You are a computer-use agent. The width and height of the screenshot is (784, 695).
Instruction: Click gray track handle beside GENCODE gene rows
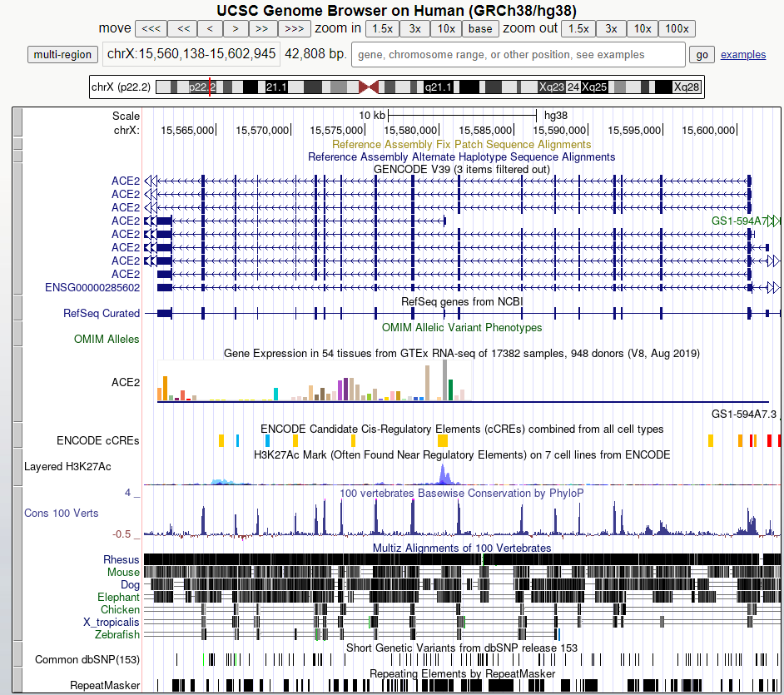click(17, 229)
